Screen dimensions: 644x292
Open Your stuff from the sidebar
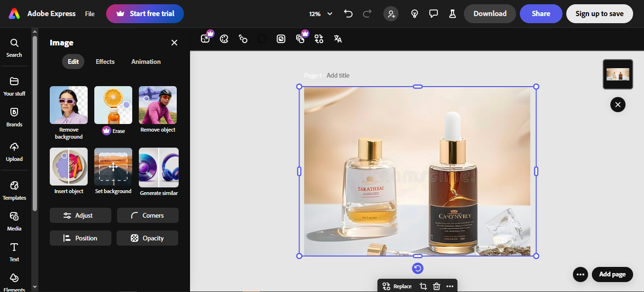(x=14, y=86)
